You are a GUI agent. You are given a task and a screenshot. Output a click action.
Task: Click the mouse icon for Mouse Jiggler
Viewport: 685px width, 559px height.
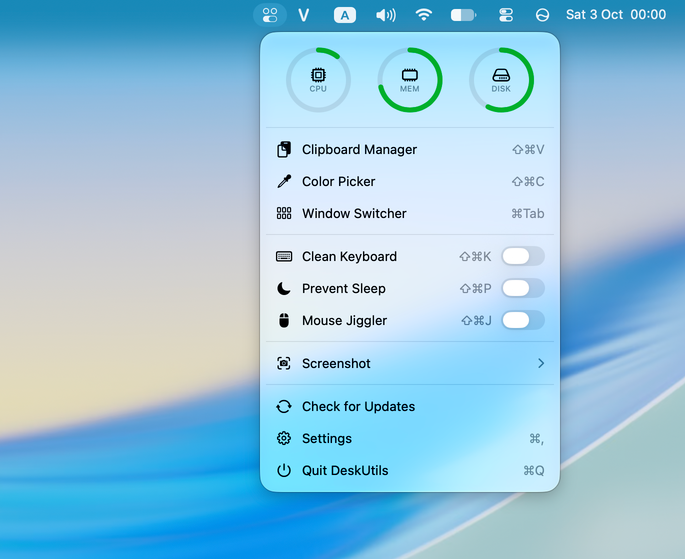click(x=284, y=320)
